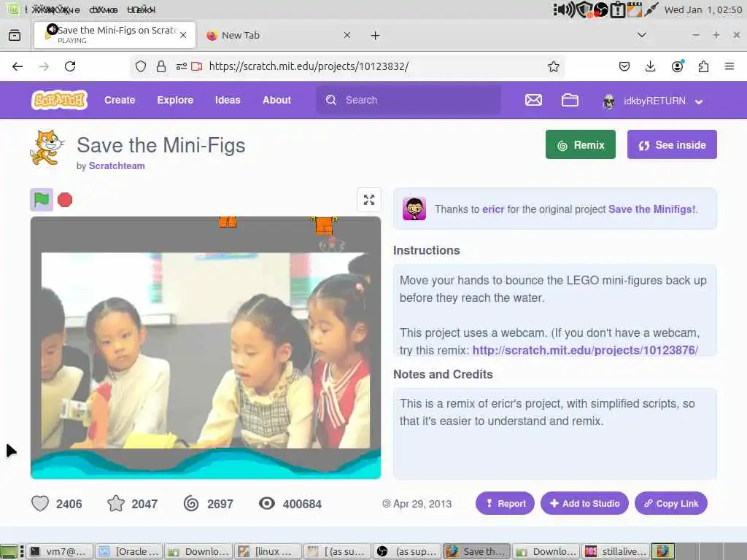747x560 pixels.
Task: Open site permissions icon in address bar
Action: (182, 66)
